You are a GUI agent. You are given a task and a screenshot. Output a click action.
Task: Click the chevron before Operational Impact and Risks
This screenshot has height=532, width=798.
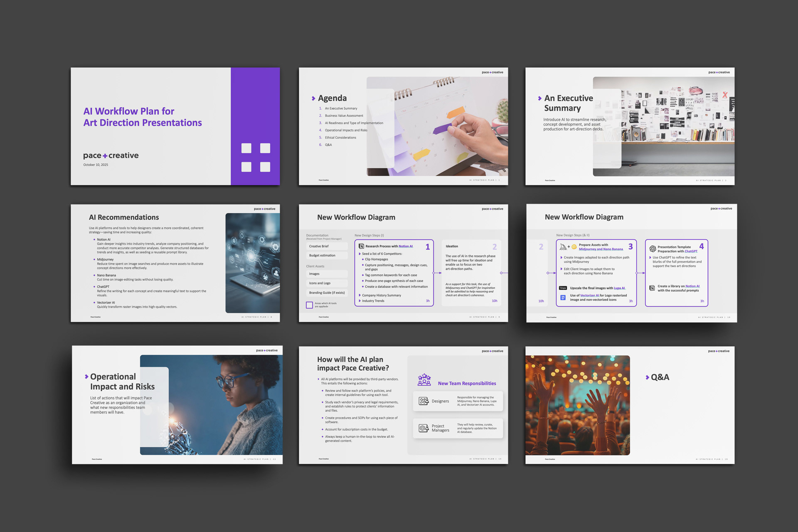point(86,377)
